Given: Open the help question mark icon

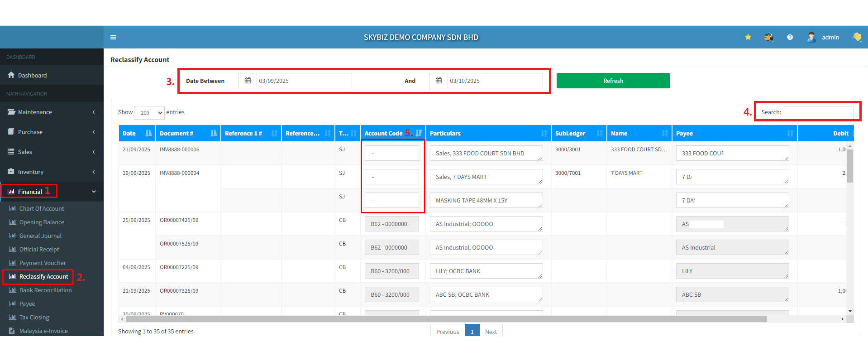Looking at the screenshot, I should click(x=790, y=37).
